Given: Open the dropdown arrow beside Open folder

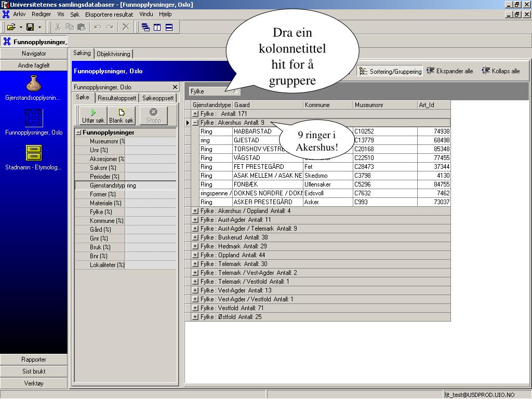Looking at the screenshot, I should tap(21, 27).
